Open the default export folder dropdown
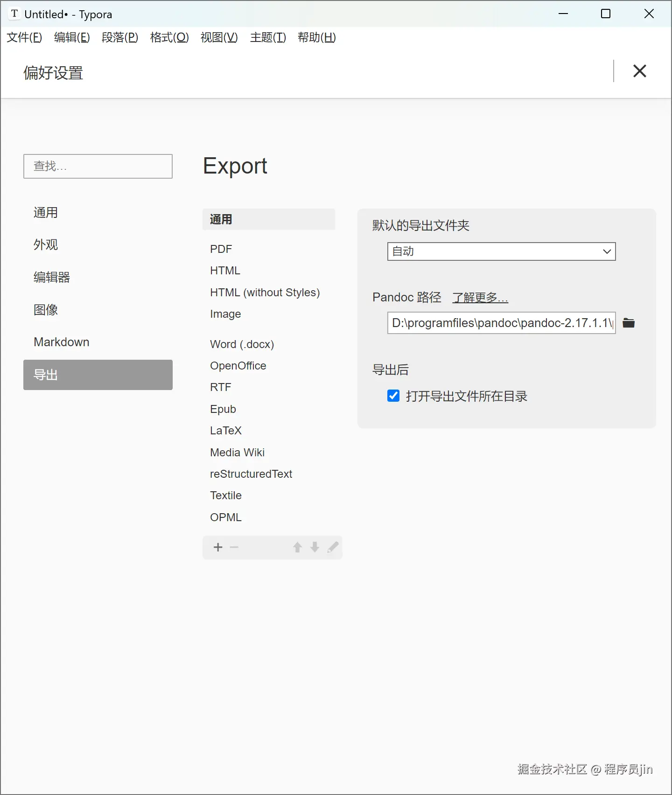The height and width of the screenshot is (795, 672). (501, 251)
